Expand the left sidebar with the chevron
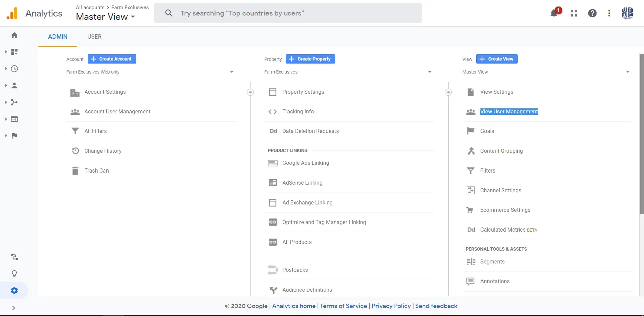Viewport: 644px width, 316px height. tap(13, 308)
